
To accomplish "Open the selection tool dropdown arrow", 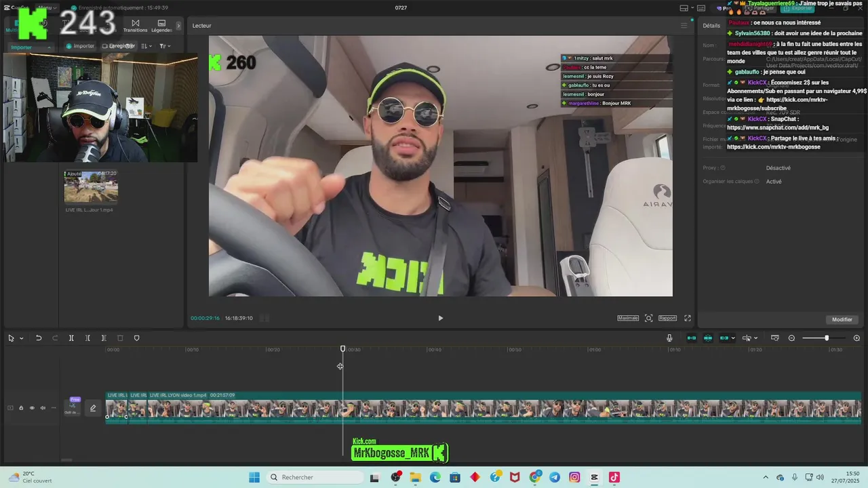I will click(x=21, y=338).
